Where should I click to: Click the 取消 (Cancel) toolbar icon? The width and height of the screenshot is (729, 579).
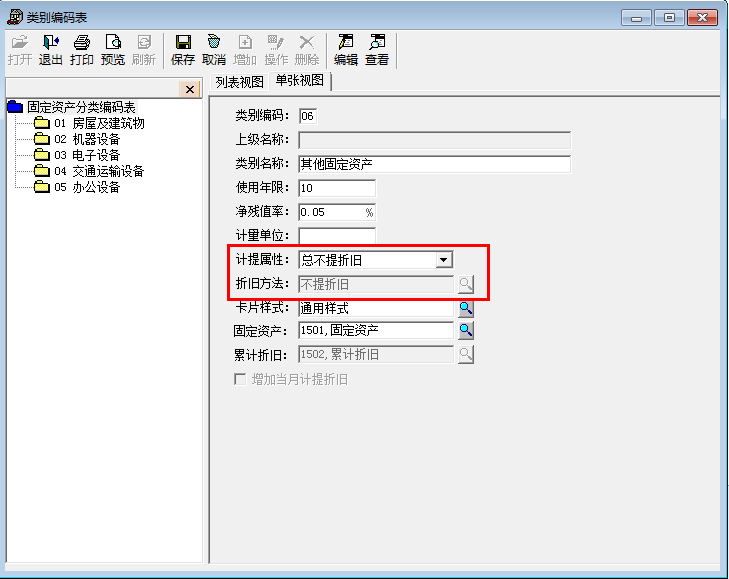click(x=214, y=50)
